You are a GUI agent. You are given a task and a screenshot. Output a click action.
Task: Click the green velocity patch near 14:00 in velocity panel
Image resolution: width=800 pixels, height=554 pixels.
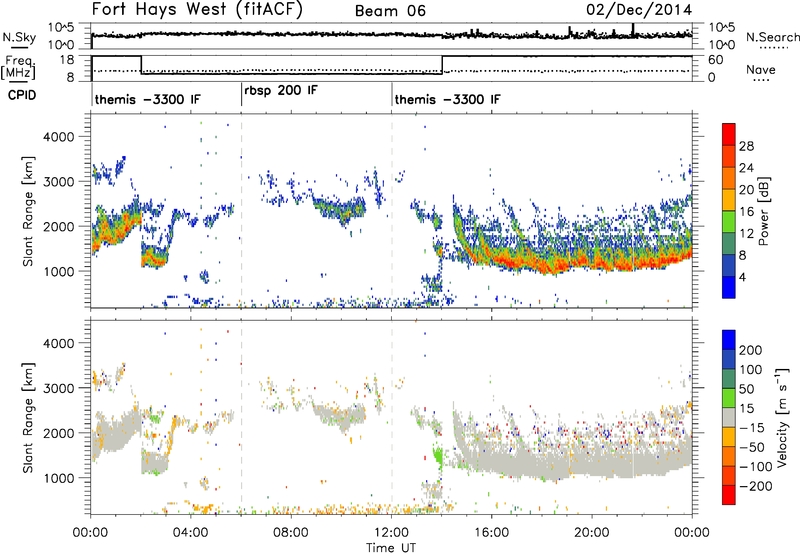[437, 456]
